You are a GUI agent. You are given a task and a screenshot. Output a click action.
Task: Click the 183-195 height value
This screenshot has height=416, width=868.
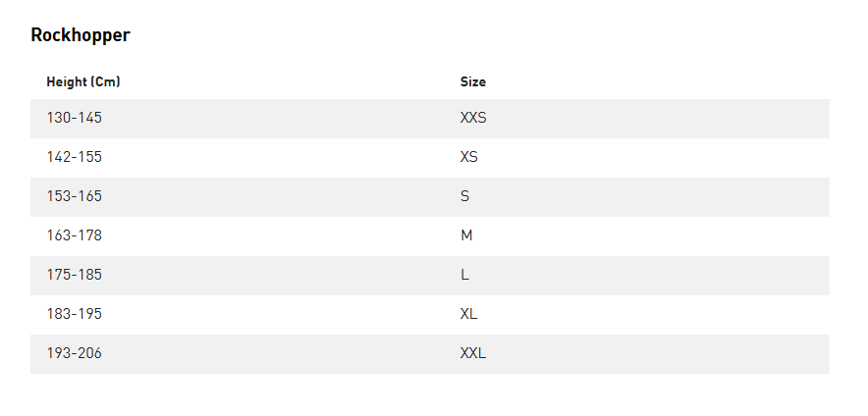point(75,314)
